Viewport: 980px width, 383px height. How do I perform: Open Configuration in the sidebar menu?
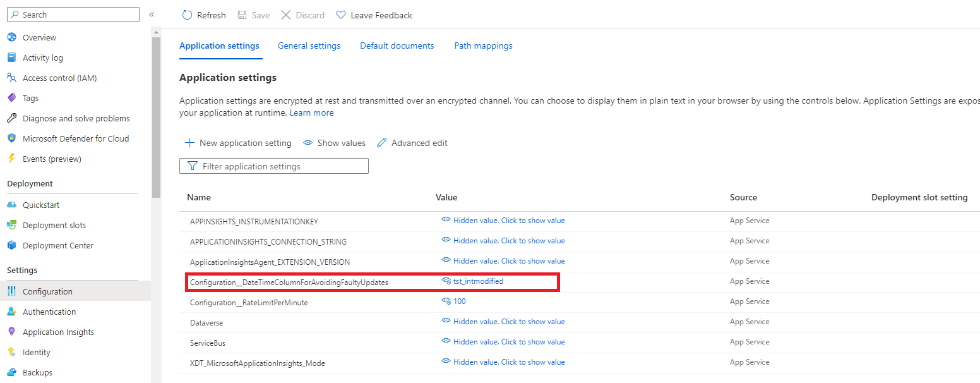[x=75, y=291]
